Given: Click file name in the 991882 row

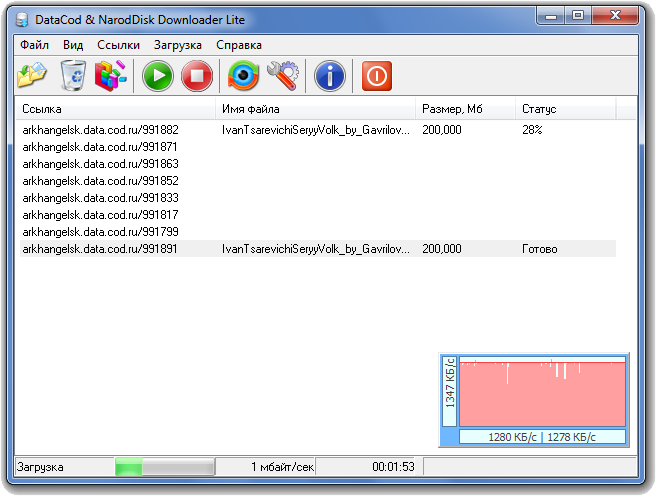Looking at the screenshot, I should point(316,130).
